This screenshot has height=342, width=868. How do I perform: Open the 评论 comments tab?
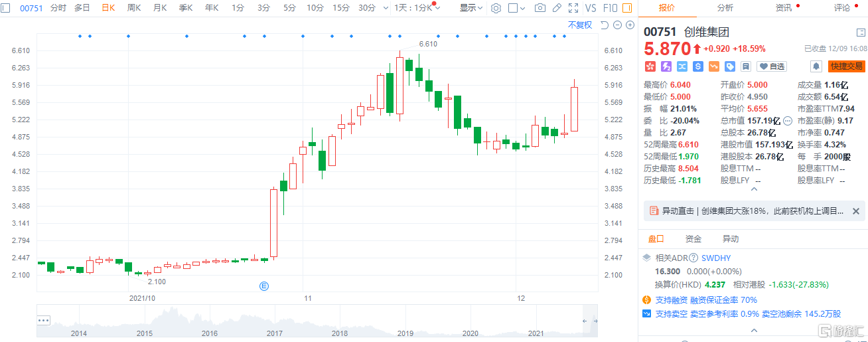841,8
